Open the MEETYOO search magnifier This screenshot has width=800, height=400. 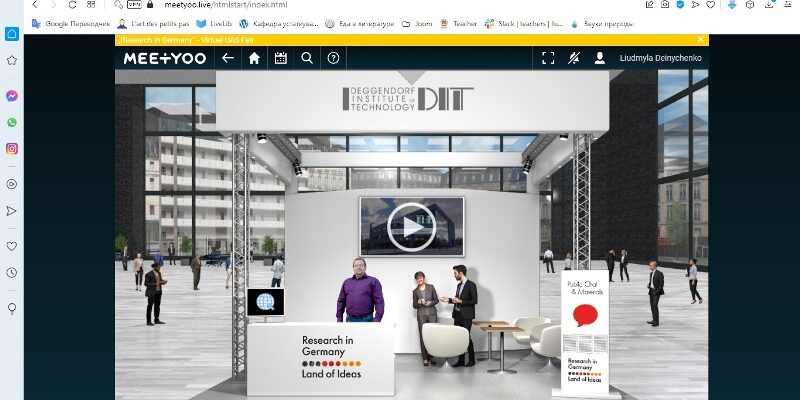307,58
